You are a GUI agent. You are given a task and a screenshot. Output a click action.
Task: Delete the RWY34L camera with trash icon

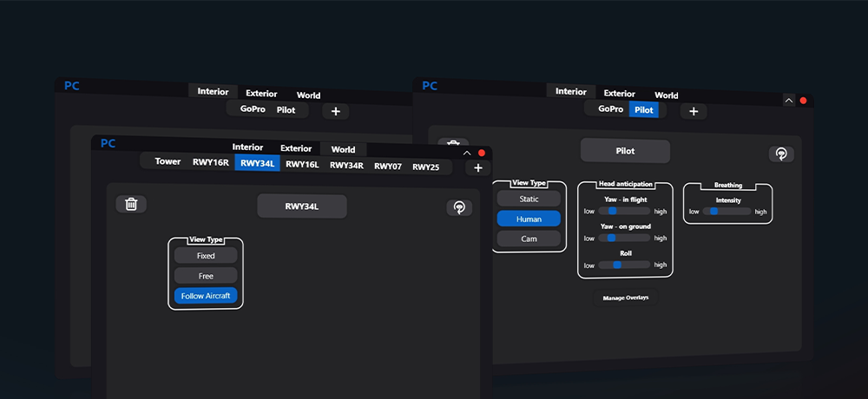(131, 204)
